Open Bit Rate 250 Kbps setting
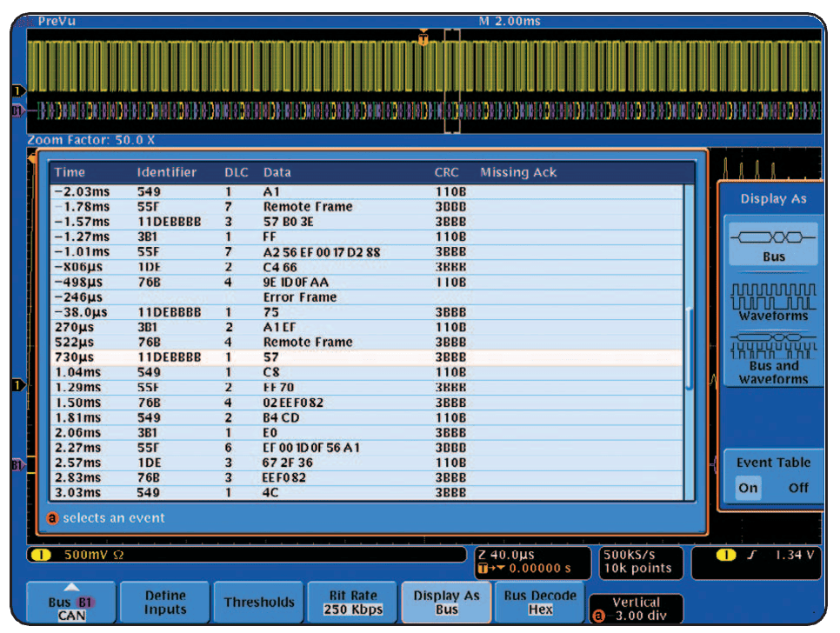 [352, 602]
